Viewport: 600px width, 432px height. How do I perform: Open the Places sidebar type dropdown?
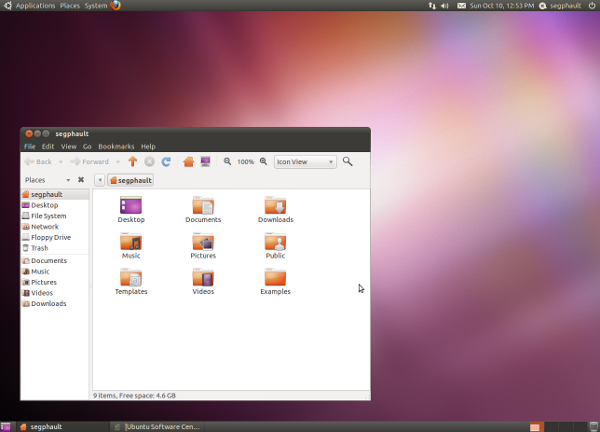[x=68, y=180]
